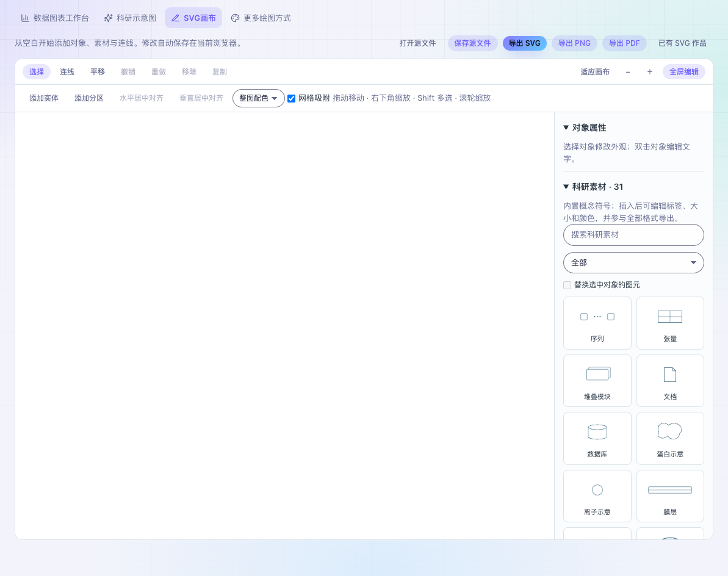
Task: Activate the 平移 pan tool
Action: click(98, 72)
